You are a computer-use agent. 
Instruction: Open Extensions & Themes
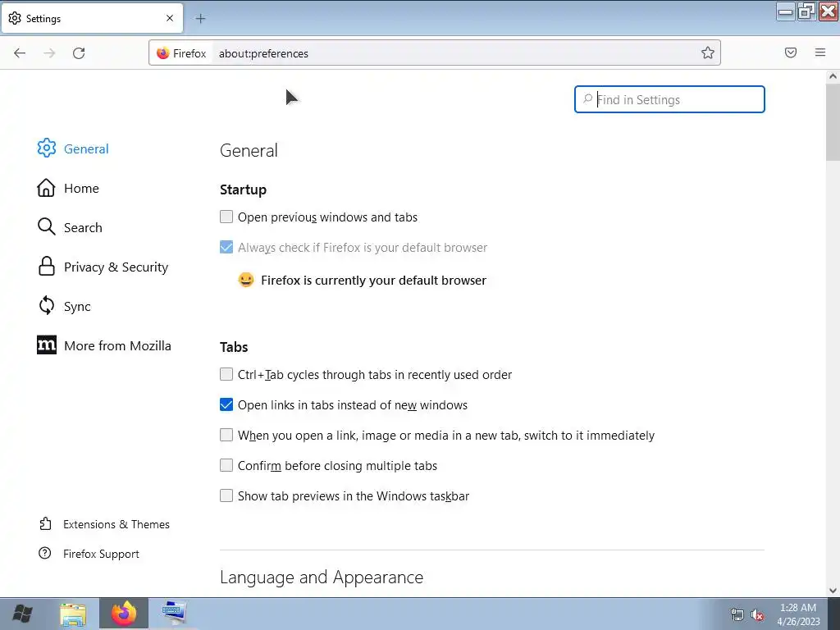(x=104, y=524)
